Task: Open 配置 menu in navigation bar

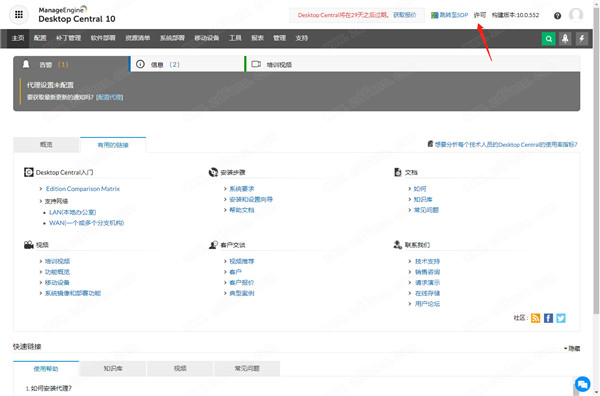Action: click(x=40, y=38)
